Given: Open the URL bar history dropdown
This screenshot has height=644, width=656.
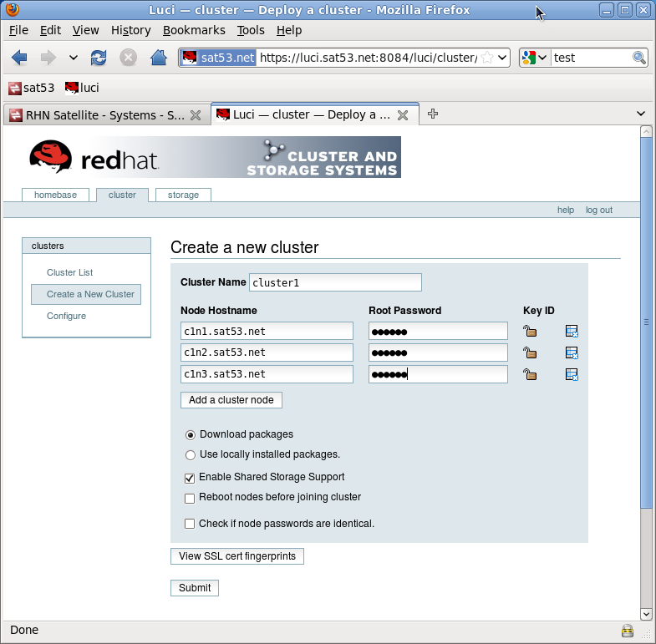Looking at the screenshot, I should [502, 58].
